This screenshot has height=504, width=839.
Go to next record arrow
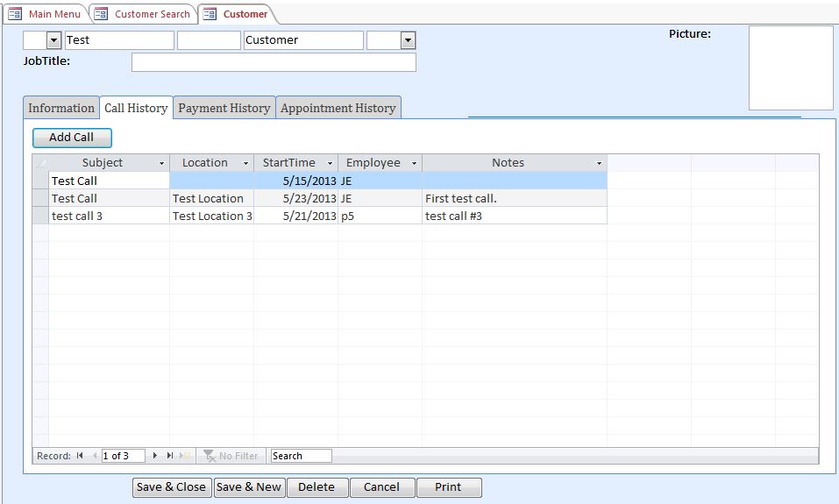pos(155,456)
